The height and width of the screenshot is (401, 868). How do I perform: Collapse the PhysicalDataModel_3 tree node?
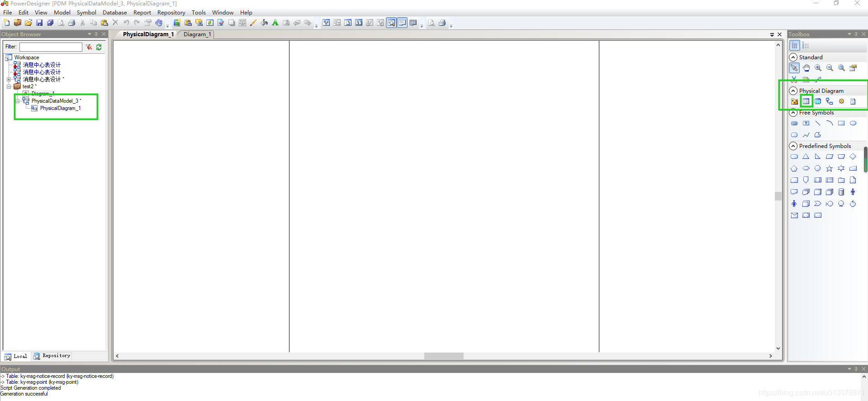click(x=17, y=101)
